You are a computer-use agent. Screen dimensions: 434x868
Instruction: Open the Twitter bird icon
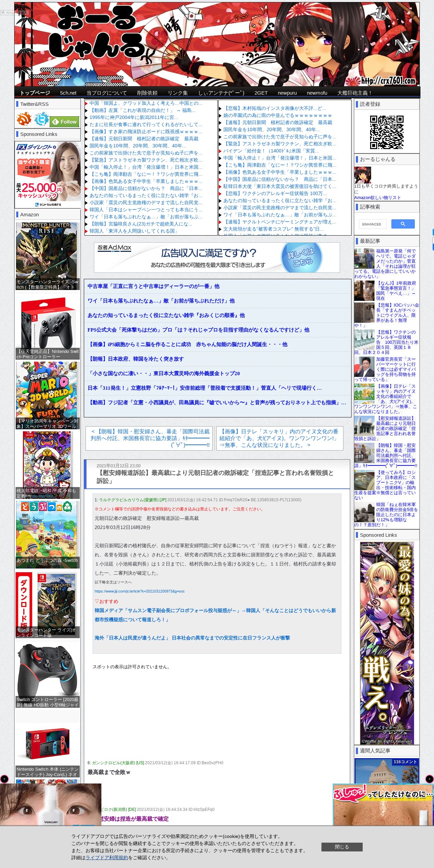pyautogui.click(x=41, y=119)
